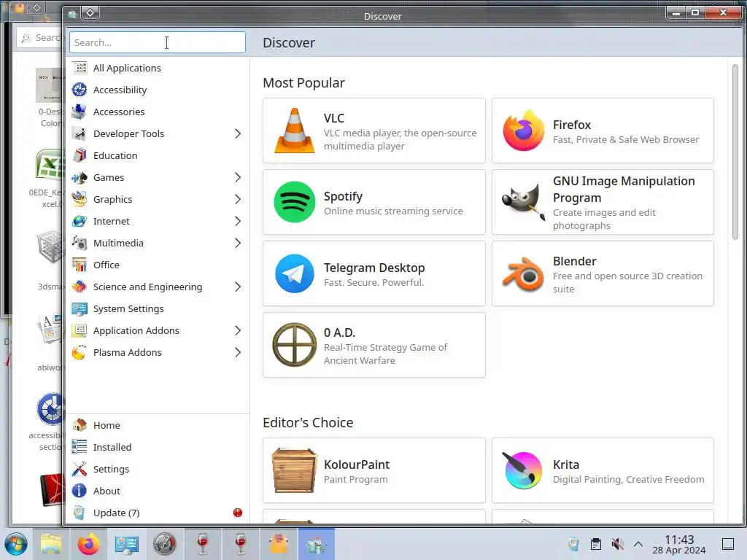Screen dimensions: 747x560
Task: Click the show desktop taskbar button
Action: click(x=728, y=544)
